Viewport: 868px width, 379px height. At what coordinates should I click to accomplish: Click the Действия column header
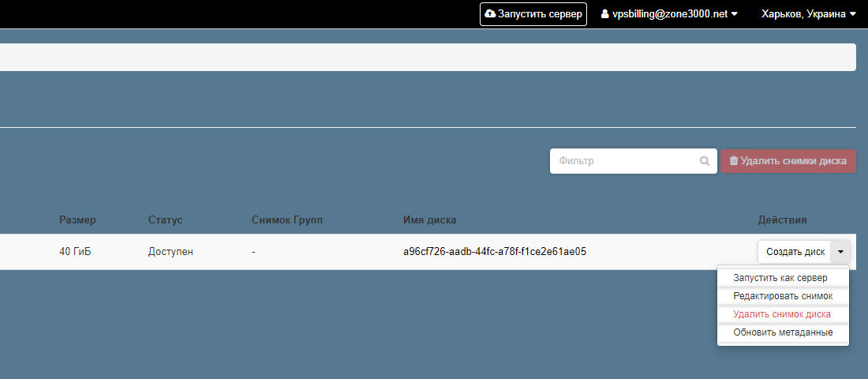tap(782, 220)
